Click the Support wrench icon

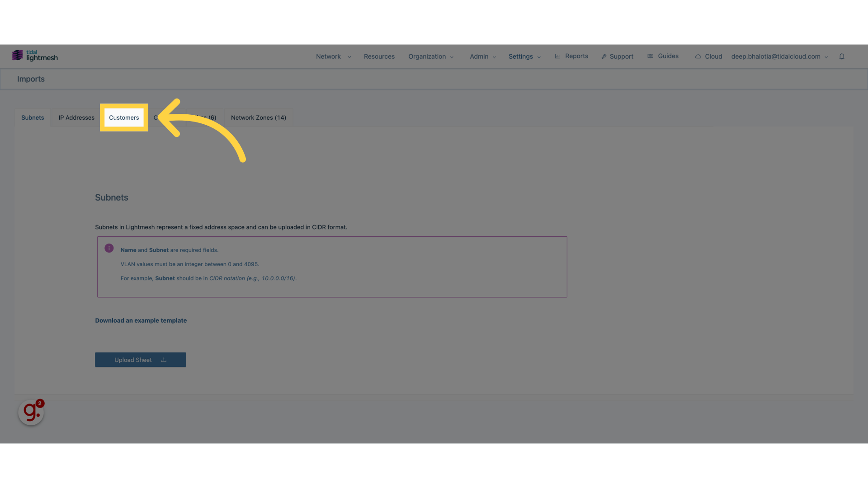tap(604, 56)
